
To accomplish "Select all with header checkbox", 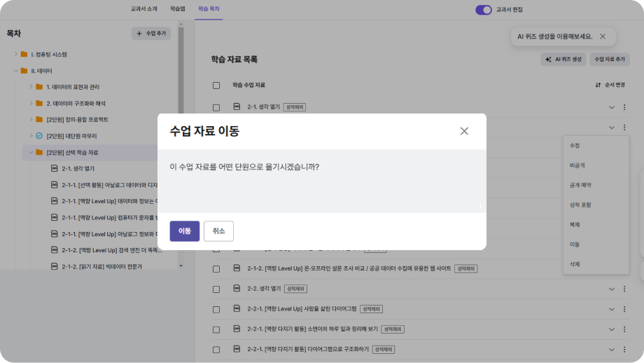I will (x=216, y=85).
